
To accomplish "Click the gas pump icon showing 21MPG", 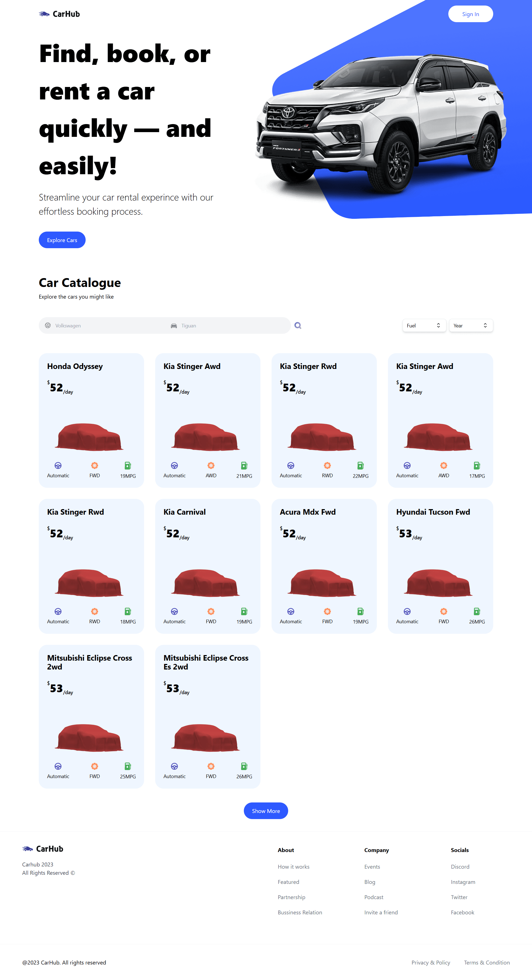I will pyautogui.click(x=244, y=465).
